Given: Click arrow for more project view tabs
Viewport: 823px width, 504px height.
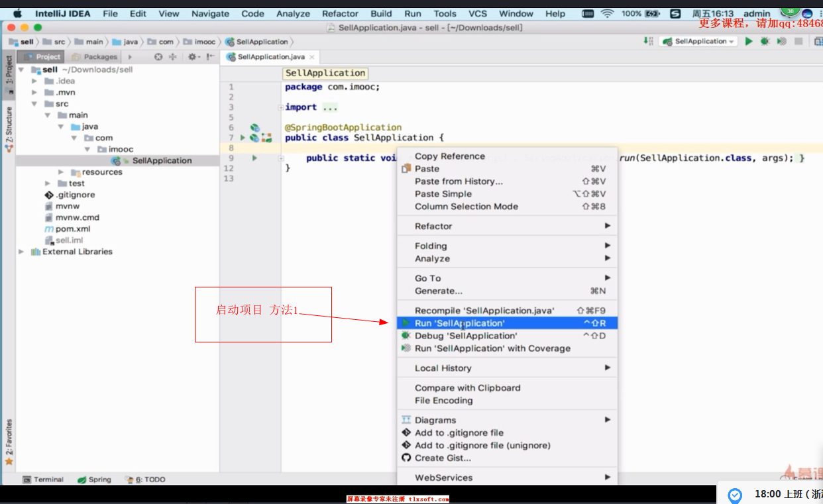Looking at the screenshot, I should [x=130, y=57].
